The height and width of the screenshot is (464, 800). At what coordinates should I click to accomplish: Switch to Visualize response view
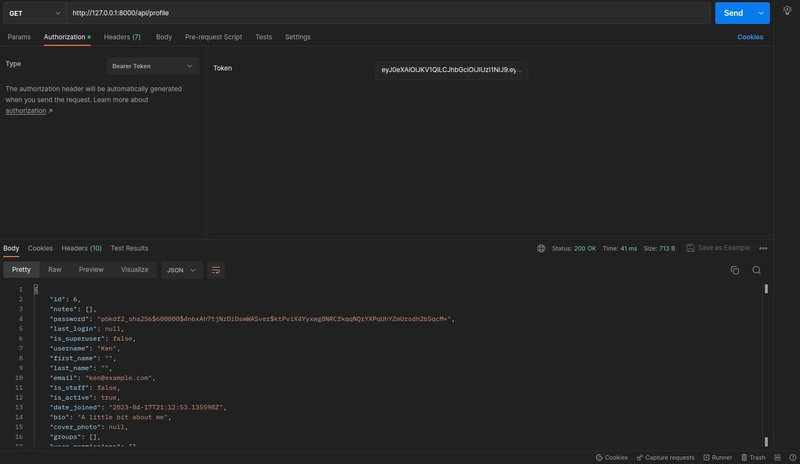click(135, 270)
